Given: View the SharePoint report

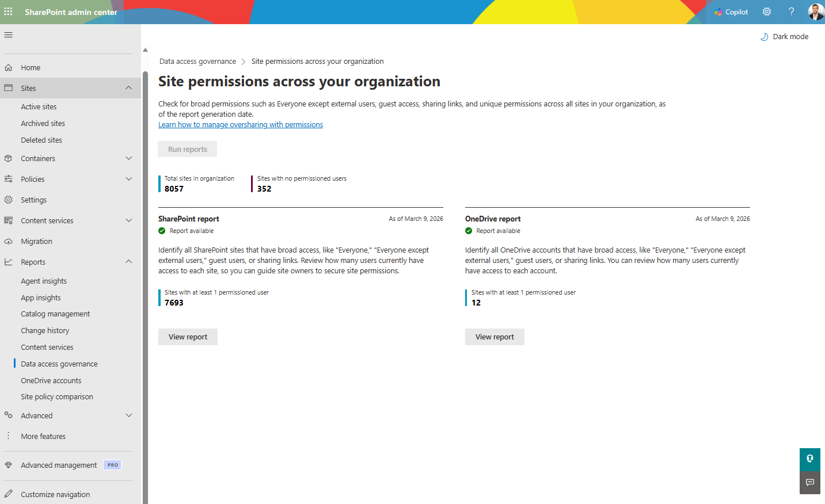Looking at the screenshot, I should [188, 337].
